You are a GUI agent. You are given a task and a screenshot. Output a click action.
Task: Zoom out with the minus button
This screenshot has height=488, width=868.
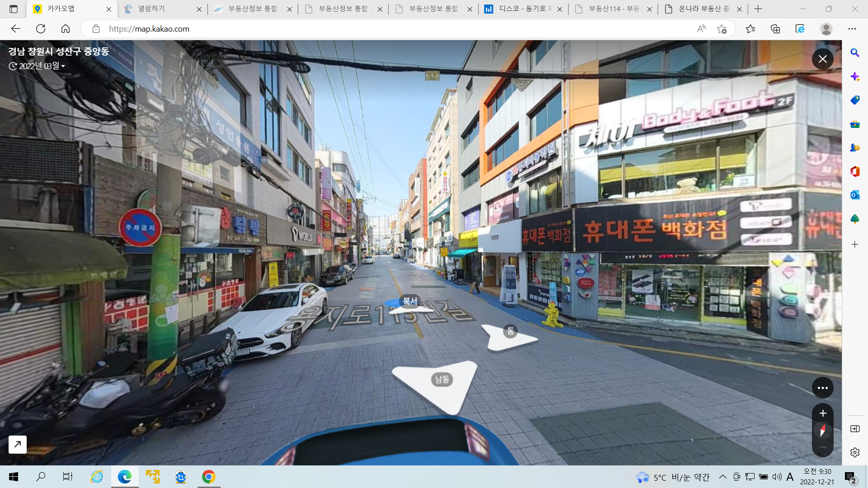tap(823, 447)
